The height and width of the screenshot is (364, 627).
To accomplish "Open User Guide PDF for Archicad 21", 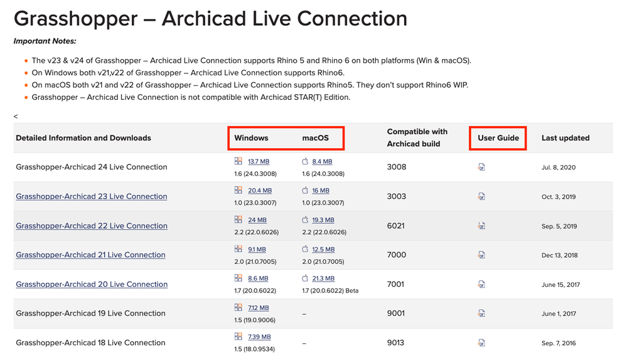I will 481,255.
